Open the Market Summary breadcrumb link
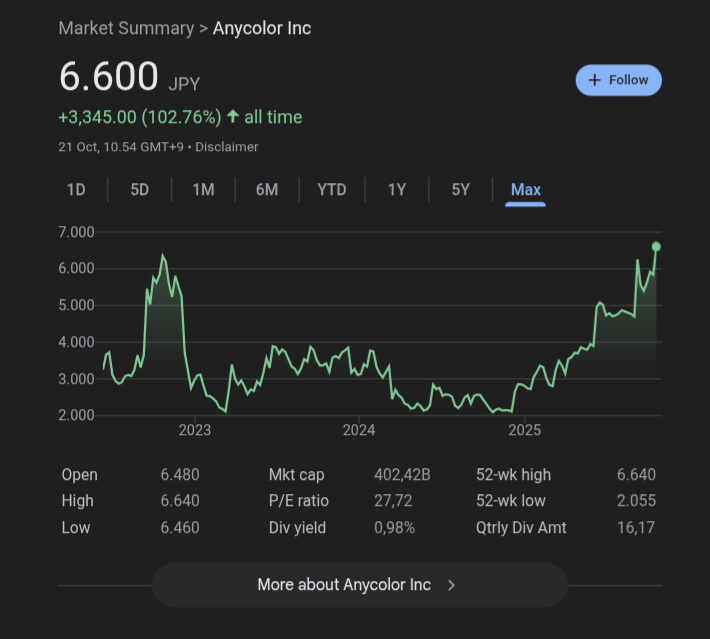The height and width of the screenshot is (639, 710). 126,28
